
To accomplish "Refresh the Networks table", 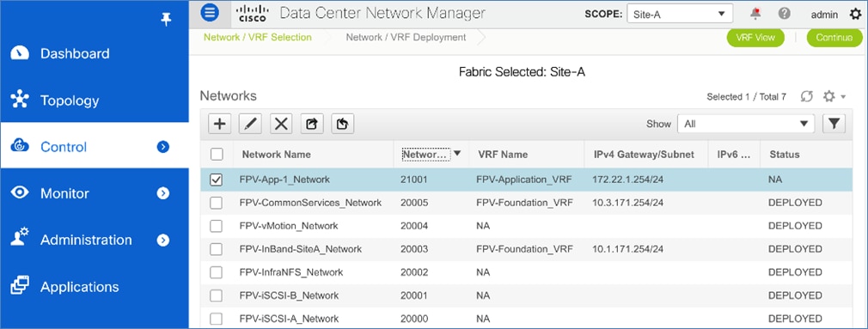I will pos(807,97).
